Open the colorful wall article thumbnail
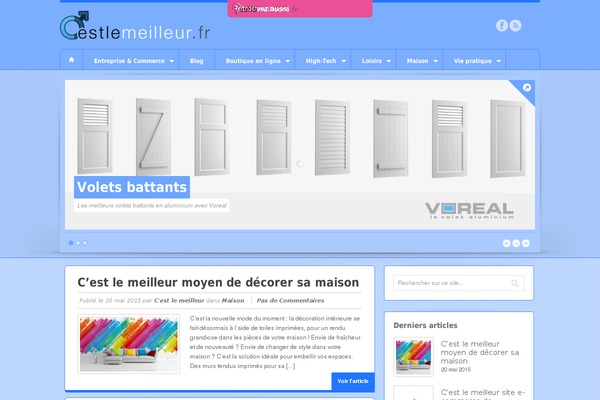Image resolution: width=600 pixels, height=400 pixels. 129,344
